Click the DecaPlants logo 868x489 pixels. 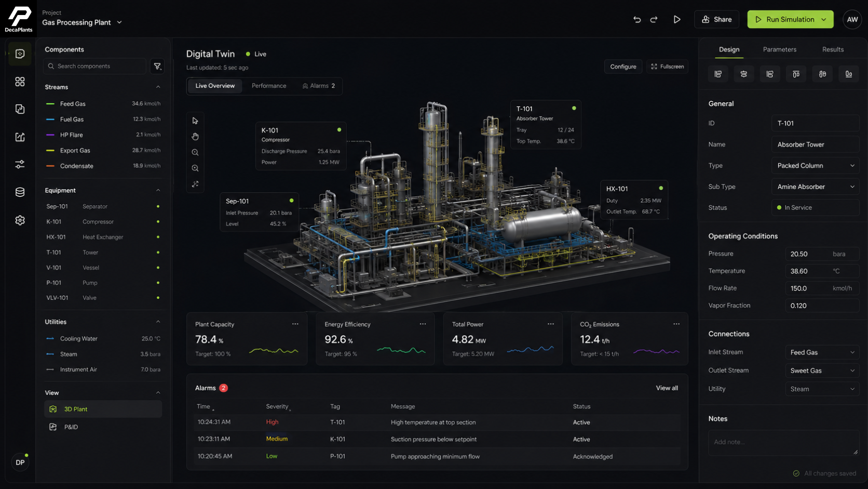click(19, 19)
